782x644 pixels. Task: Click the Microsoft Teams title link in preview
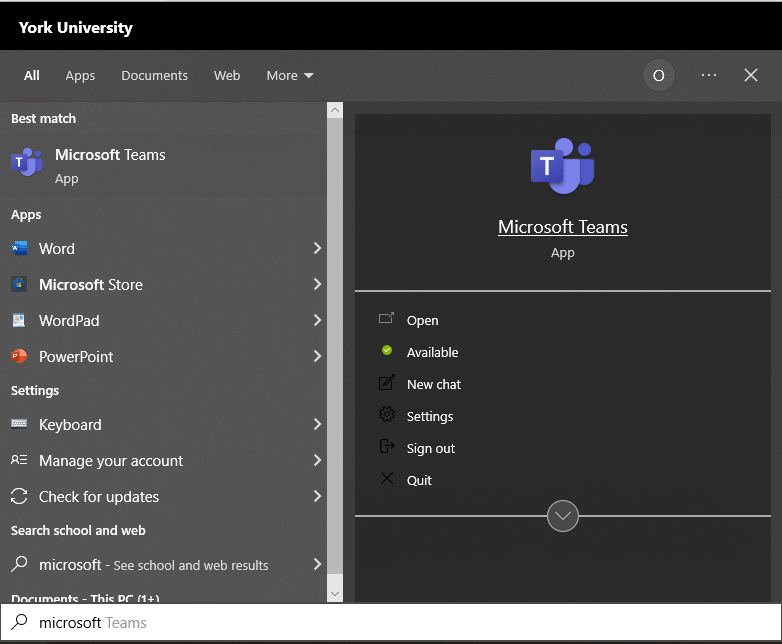[563, 227]
